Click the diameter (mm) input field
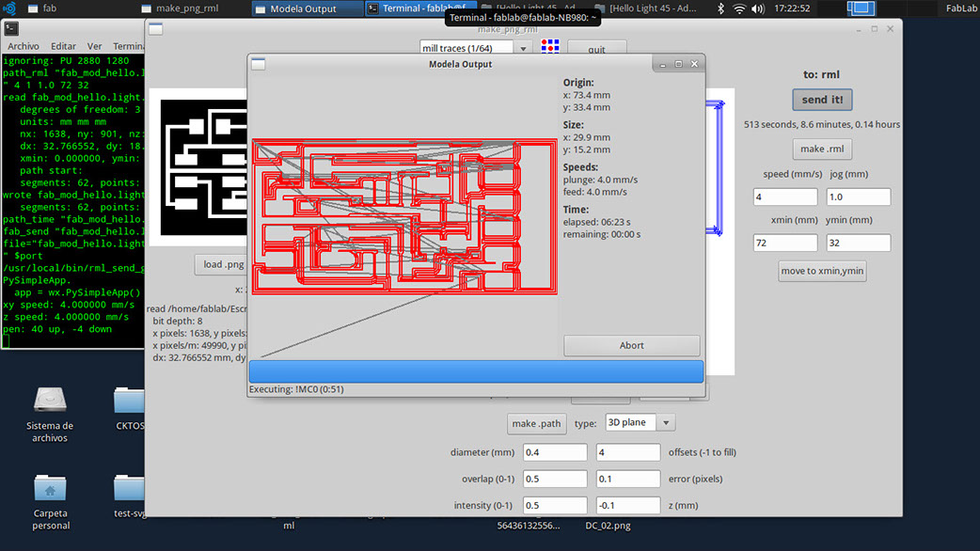The image size is (980, 551). point(555,452)
